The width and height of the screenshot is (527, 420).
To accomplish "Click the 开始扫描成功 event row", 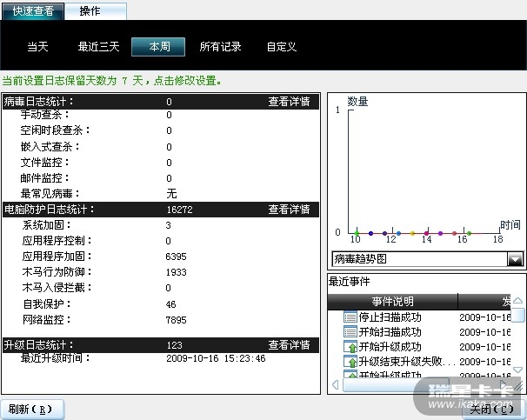I will tap(419, 331).
